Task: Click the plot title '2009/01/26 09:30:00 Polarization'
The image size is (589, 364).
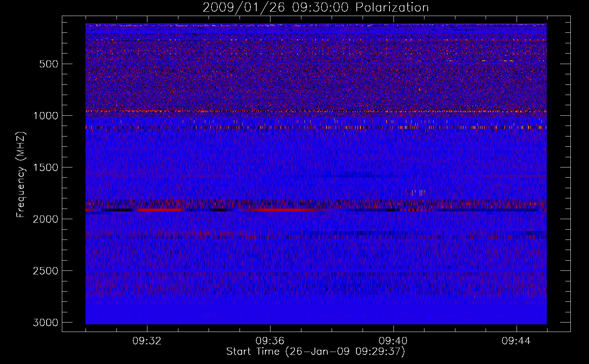Action: (316, 7)
